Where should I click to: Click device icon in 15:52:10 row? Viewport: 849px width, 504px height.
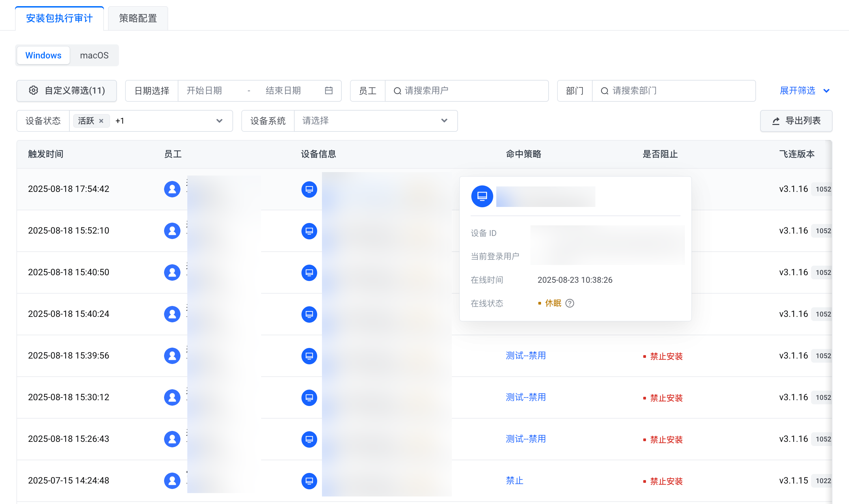(x=309, y=231)
